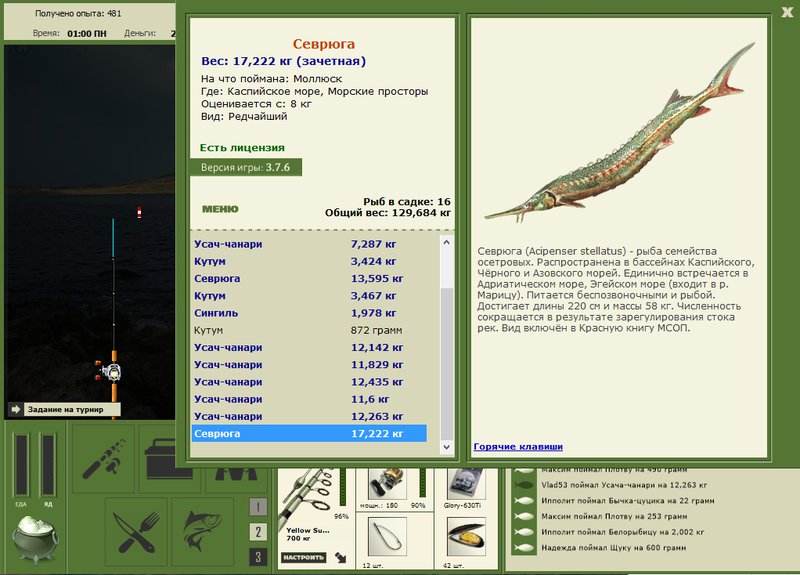Click the Получено опыта: 481 text

tap(78, 13)
